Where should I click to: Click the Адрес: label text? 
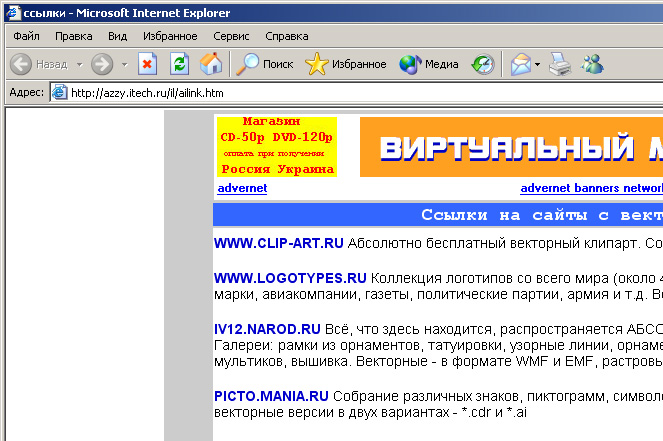tap(27, 93)
